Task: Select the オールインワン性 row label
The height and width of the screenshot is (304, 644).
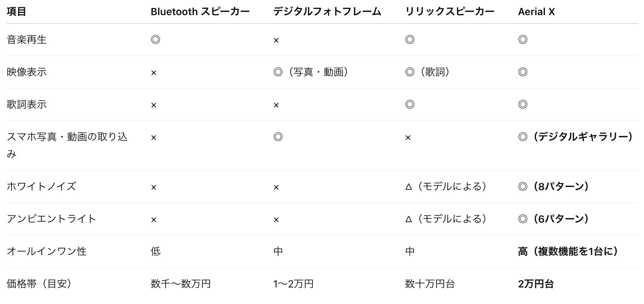Action: pos(46,251)
